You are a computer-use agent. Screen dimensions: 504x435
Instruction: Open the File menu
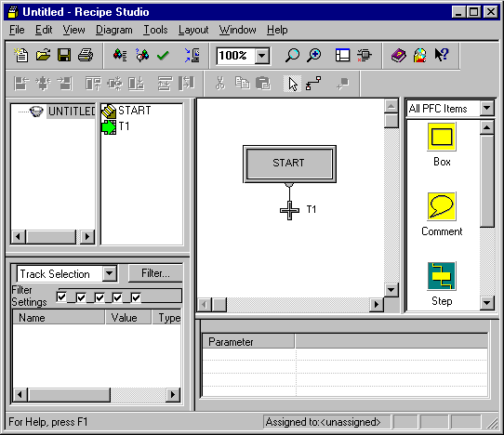pyautogui.click(x=17, y=30)
